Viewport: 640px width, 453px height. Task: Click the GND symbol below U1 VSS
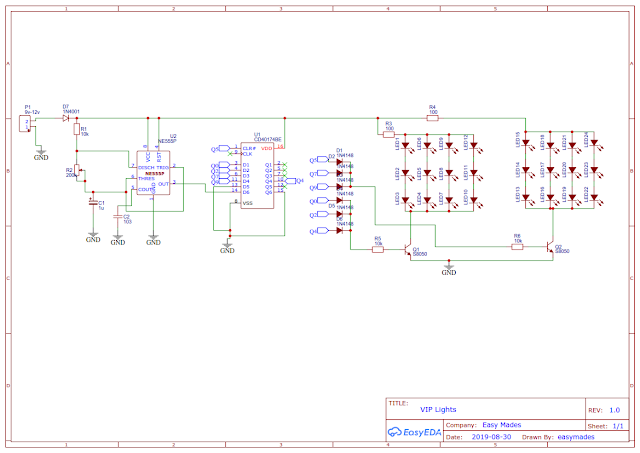click(x=227, y=248)
